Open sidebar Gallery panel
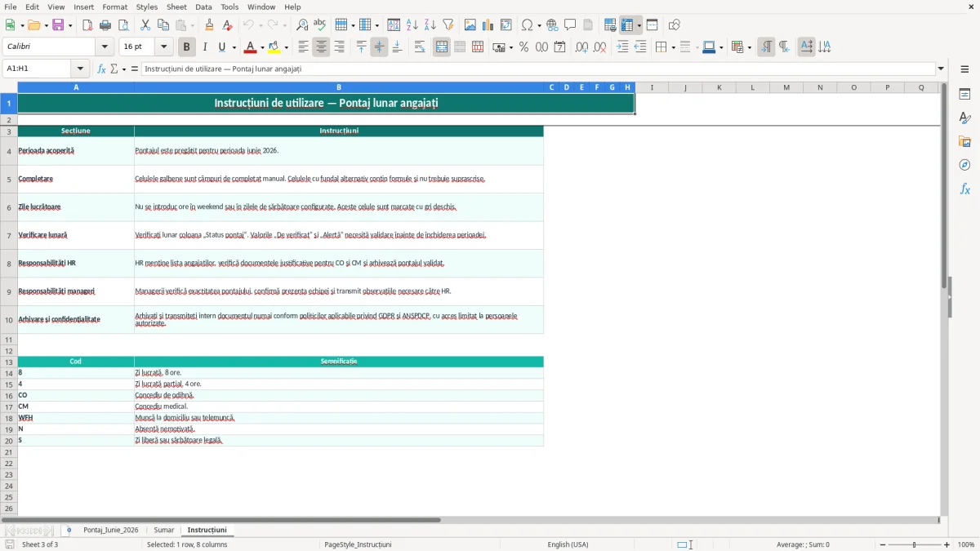Screen dimensions: 980x551 964,141
